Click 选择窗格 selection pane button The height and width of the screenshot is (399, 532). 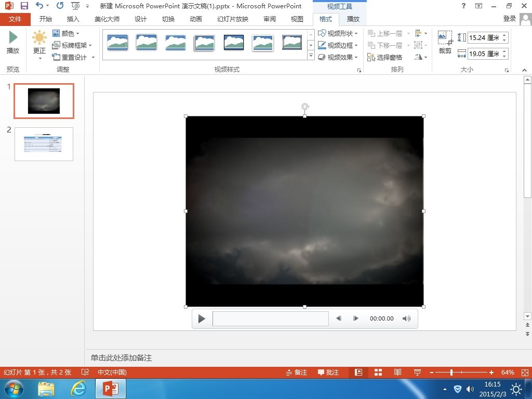(x=384, y=57)
